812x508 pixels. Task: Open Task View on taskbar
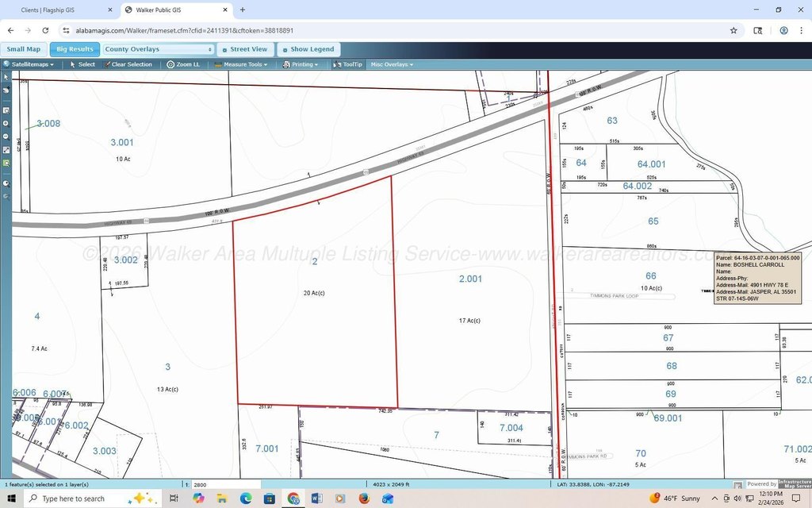[x=174, y=498]
